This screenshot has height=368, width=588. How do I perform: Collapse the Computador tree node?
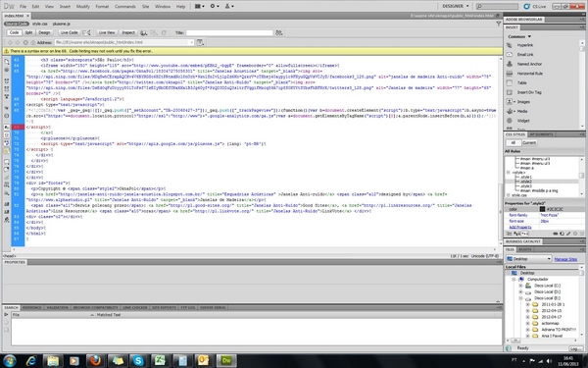click(x=514, y=280)
